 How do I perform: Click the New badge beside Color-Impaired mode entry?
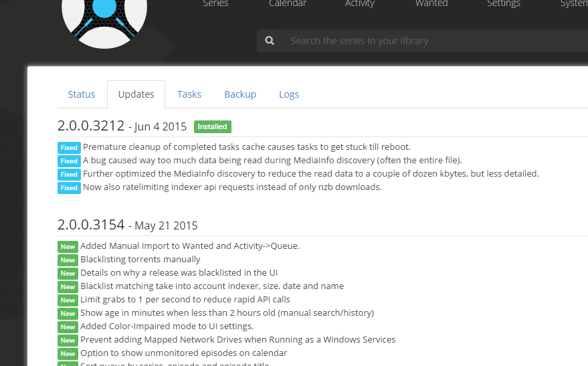68,327
